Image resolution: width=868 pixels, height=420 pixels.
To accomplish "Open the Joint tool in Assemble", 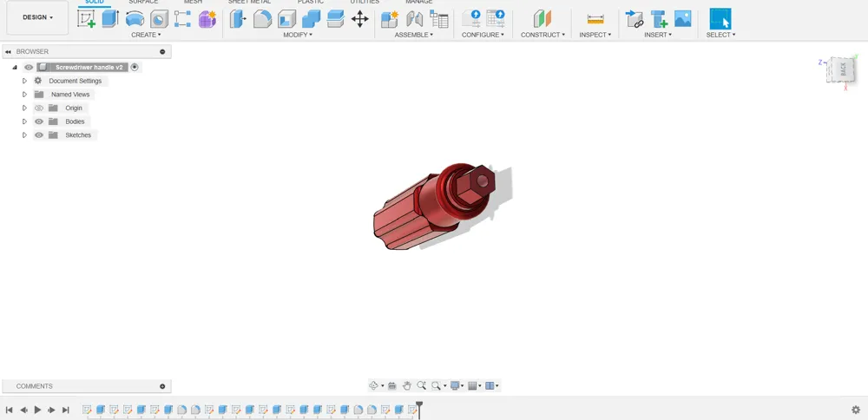I will click(414, 19).
